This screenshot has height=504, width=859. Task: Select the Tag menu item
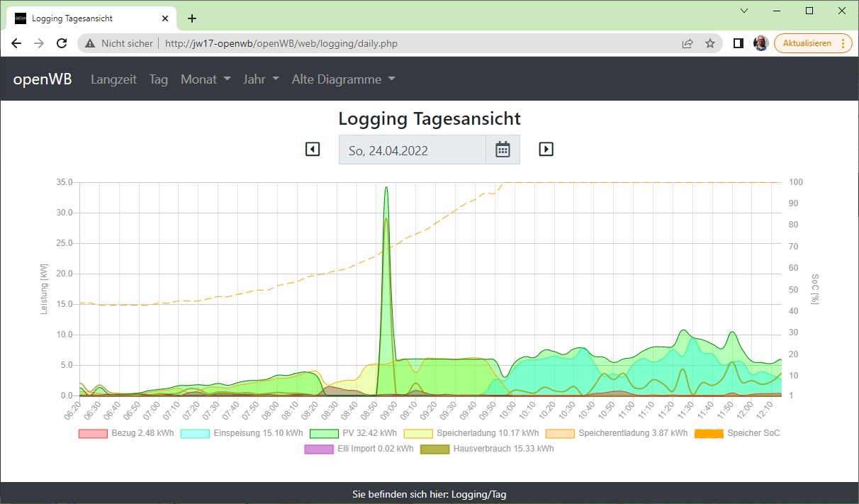(159, 79)
